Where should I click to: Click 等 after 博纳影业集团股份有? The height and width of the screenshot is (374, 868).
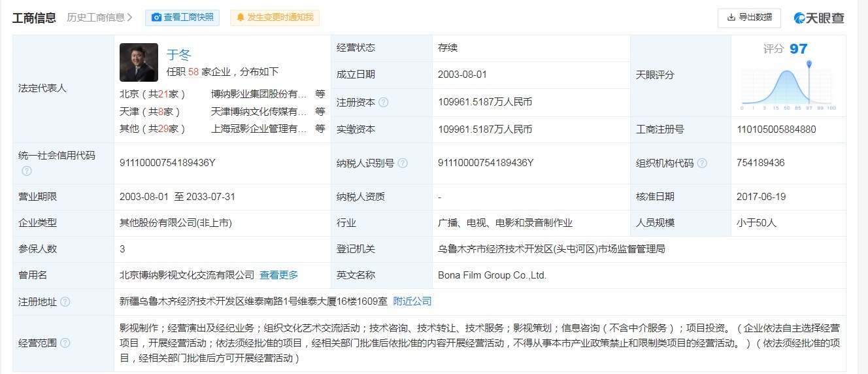tap(320, 94)
